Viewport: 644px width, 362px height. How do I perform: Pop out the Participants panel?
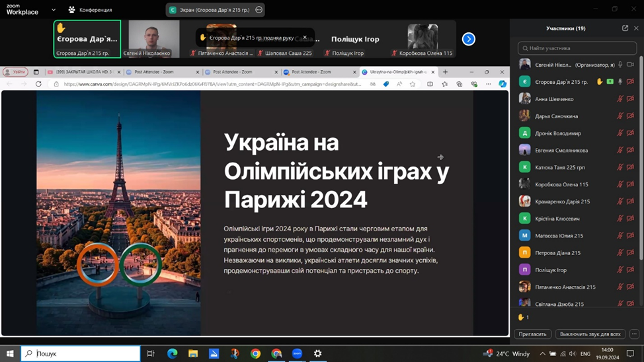pos(625,28)
